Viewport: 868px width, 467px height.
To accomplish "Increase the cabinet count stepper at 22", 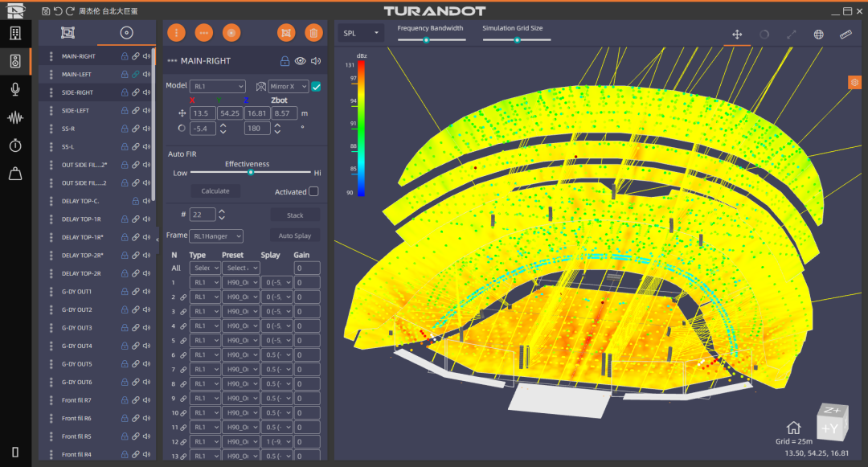I will [222, 211].
